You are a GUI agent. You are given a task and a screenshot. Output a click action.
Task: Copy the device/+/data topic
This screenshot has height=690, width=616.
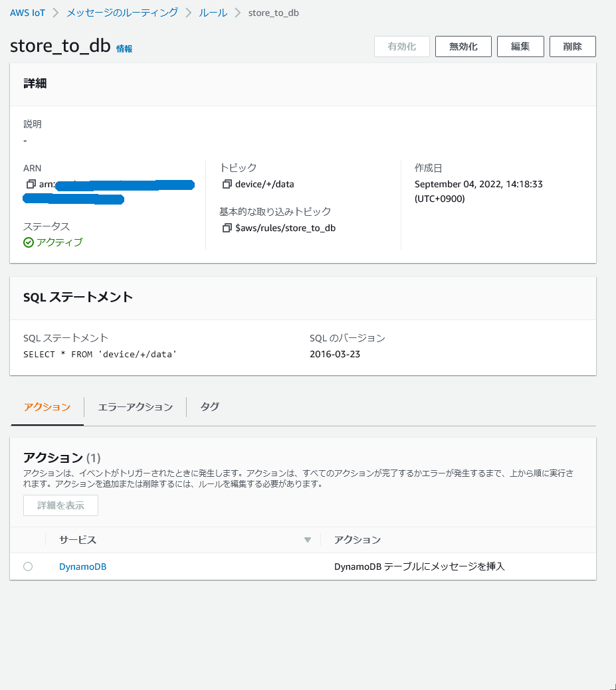(x=227, y=184)
